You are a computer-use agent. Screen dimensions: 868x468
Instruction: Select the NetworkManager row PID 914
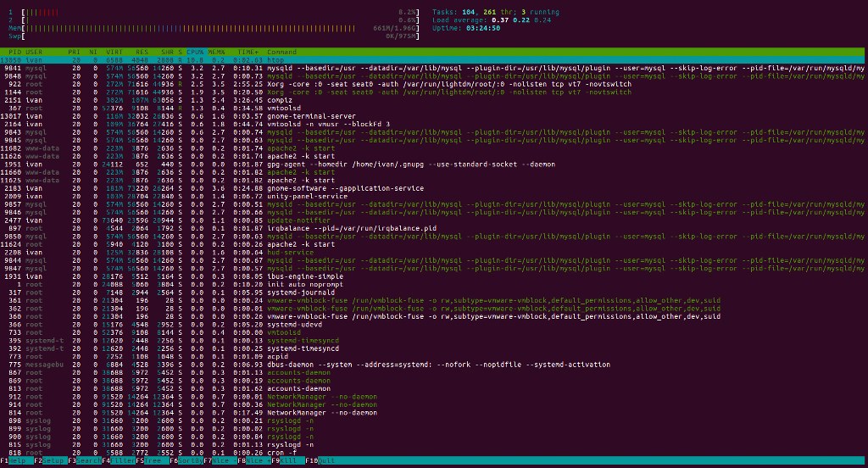pos(434,404)
